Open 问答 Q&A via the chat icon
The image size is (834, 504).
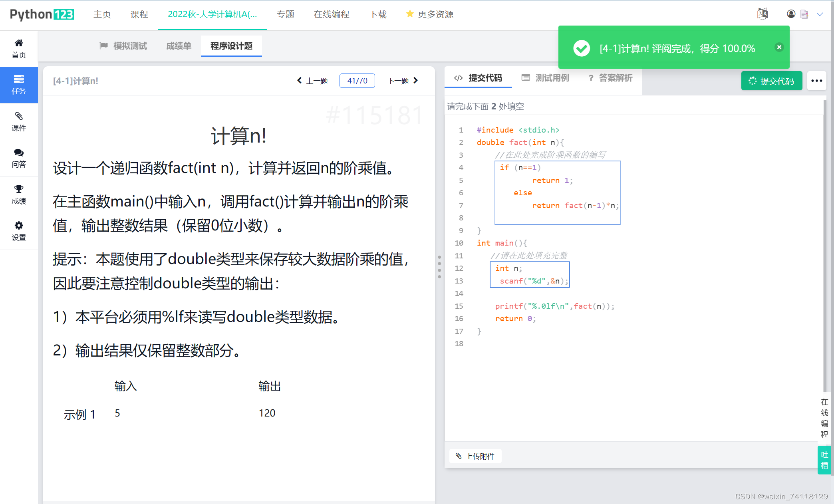[x=19, y=158]
